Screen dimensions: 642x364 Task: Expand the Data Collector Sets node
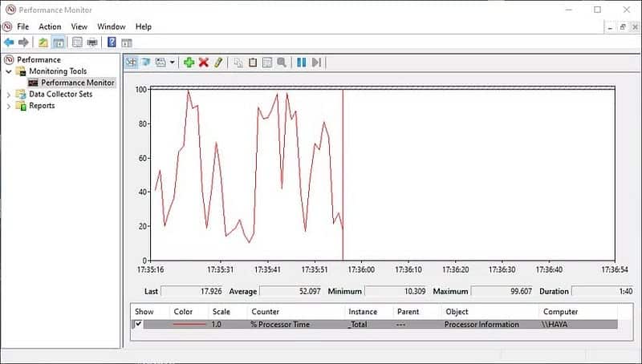coord(9,95)
